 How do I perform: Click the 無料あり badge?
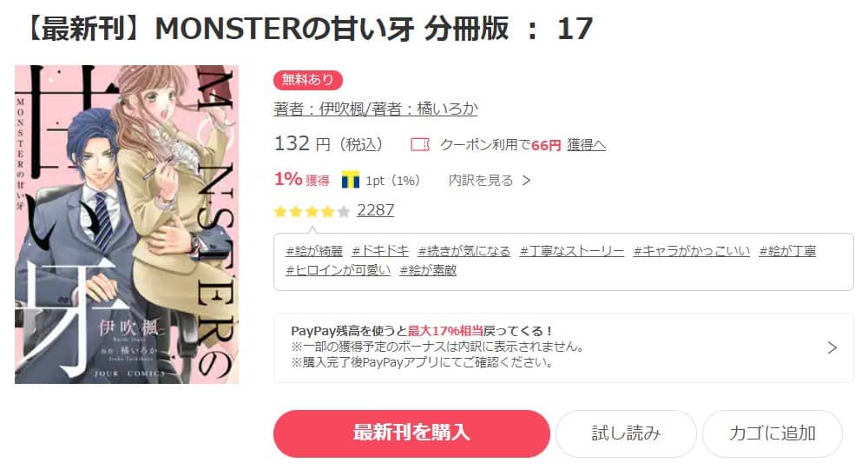point(308,80)
